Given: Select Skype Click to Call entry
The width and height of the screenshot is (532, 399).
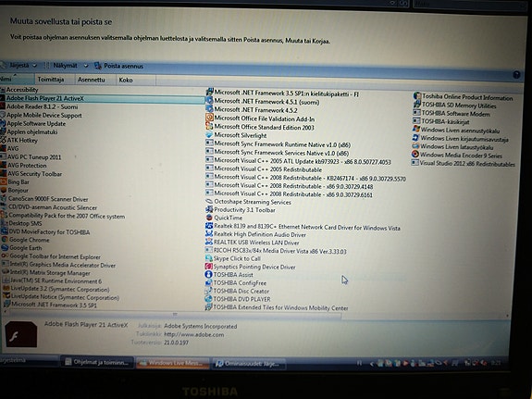Looking at the screenshot, I should pos(237,259).
